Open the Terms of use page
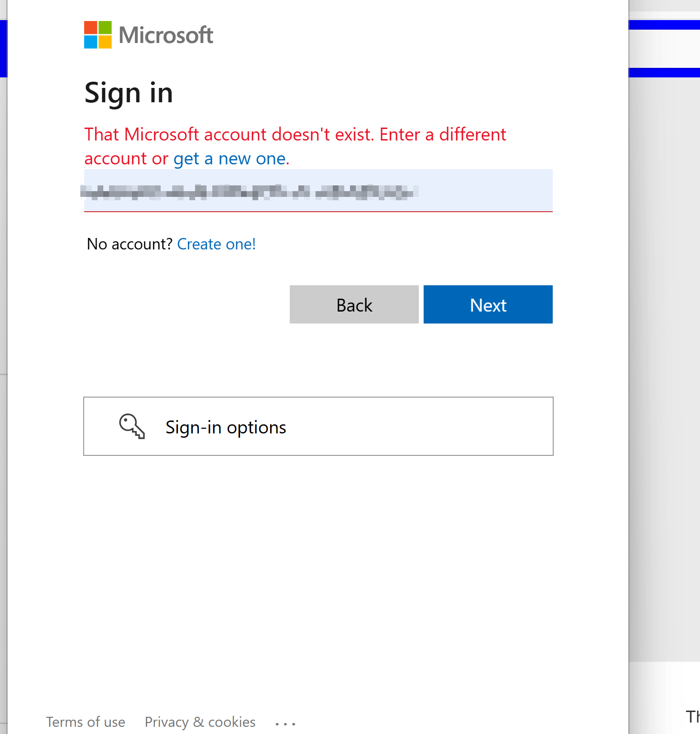 point(85,722)
